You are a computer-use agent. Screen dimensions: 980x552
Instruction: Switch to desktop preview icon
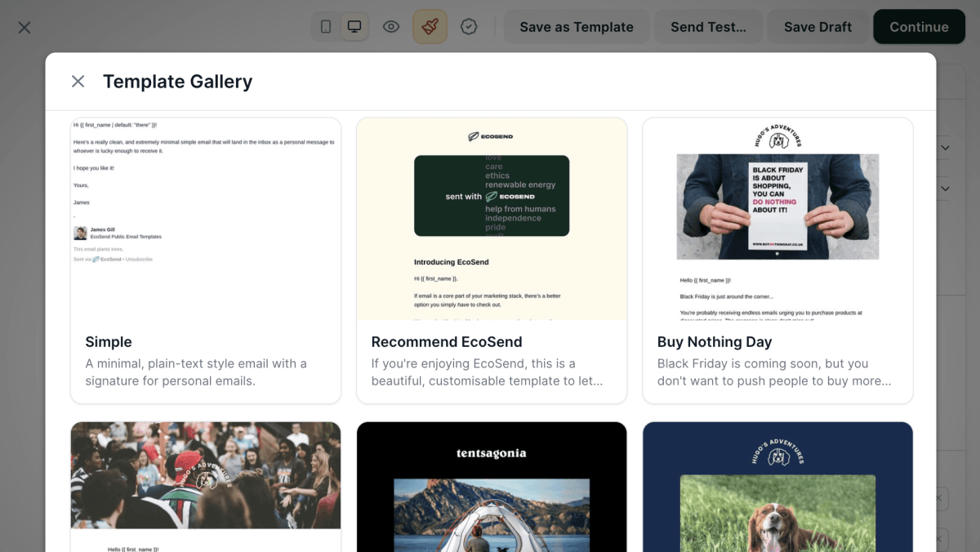[x=354, y=27]
